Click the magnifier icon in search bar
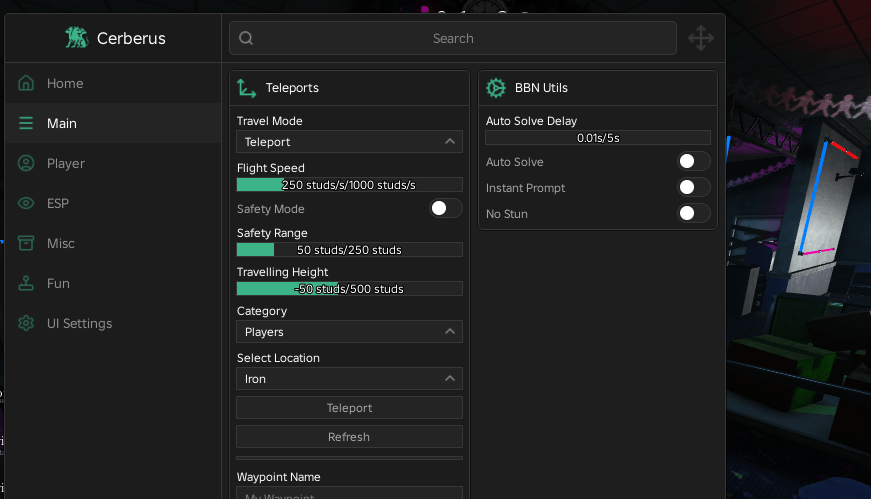 [246, 38]
